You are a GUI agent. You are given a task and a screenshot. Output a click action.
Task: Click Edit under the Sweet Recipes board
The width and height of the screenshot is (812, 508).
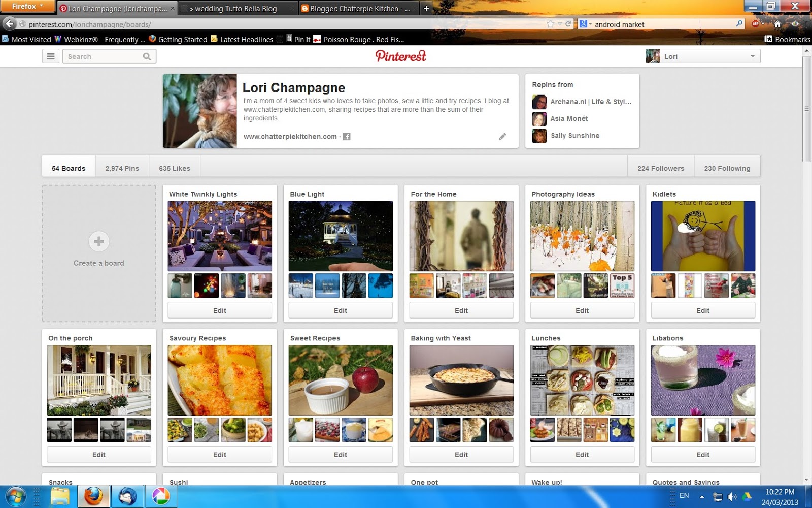pos(340,454)
